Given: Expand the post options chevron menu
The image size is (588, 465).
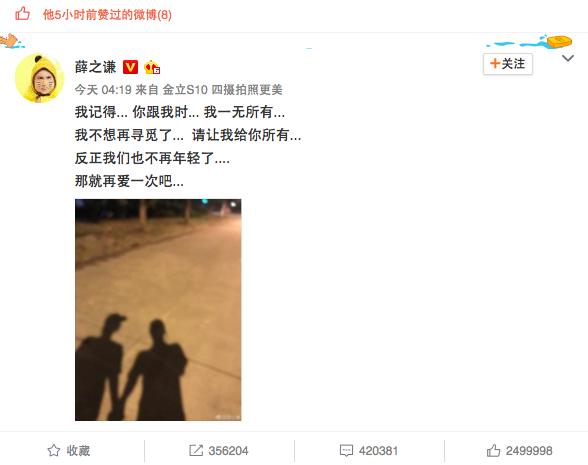Looking at the screenshot, I should [568, 58].
